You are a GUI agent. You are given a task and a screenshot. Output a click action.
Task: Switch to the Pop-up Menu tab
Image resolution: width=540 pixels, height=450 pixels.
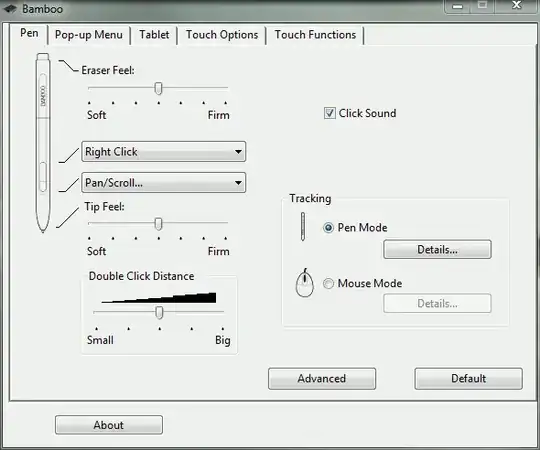tap(89, 35)
